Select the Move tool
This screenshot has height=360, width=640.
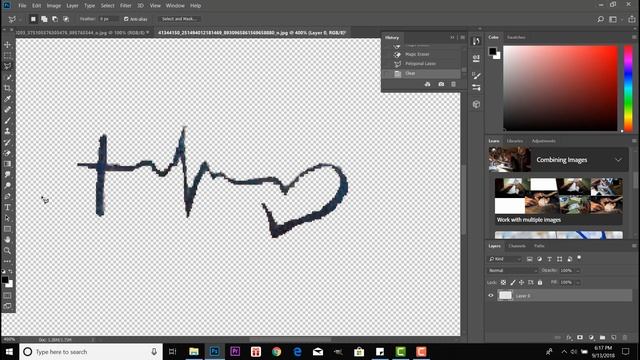(7, 44)
